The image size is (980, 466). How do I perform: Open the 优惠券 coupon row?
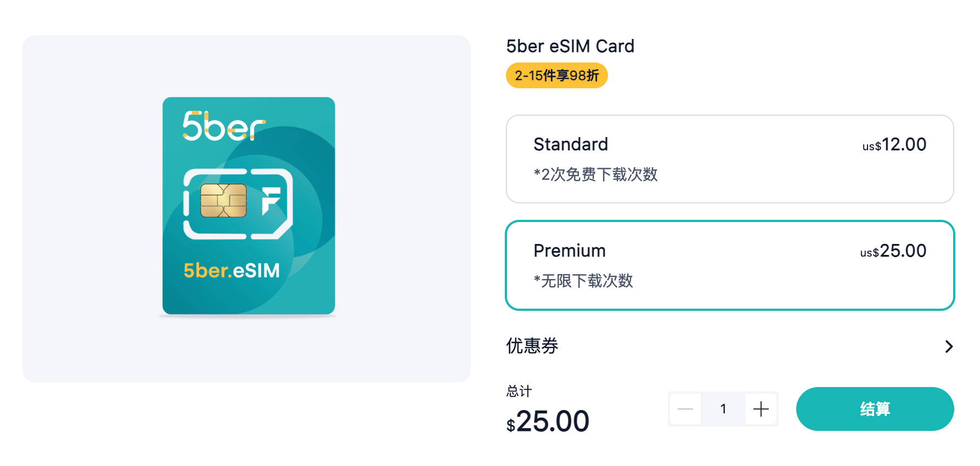532,346
